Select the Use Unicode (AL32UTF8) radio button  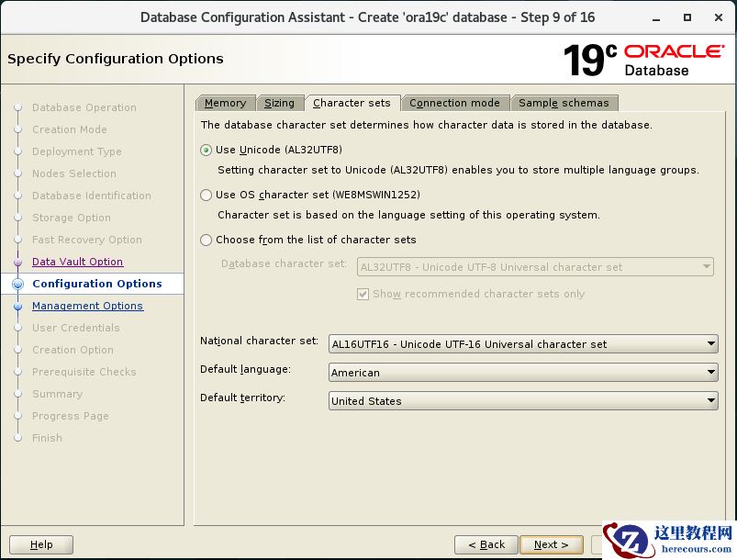207,150
